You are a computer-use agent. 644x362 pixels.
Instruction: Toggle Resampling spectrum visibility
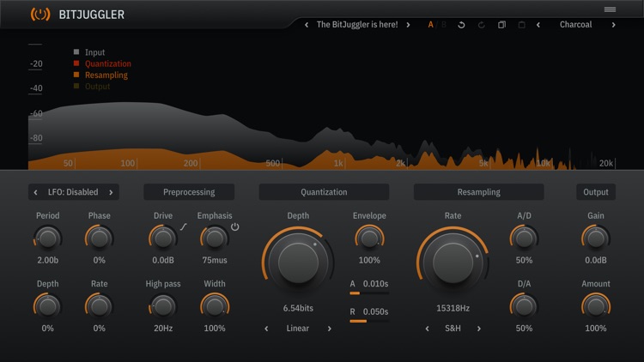tap(100, 75)
